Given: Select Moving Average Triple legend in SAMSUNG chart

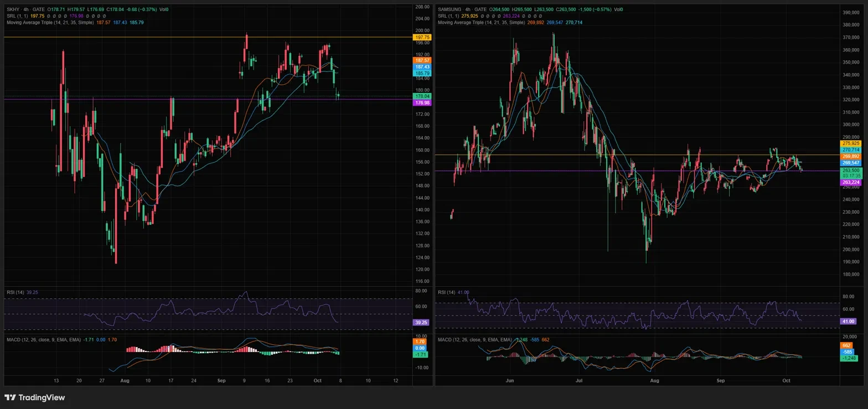Looking at the screenshot, I should [481, 23].
